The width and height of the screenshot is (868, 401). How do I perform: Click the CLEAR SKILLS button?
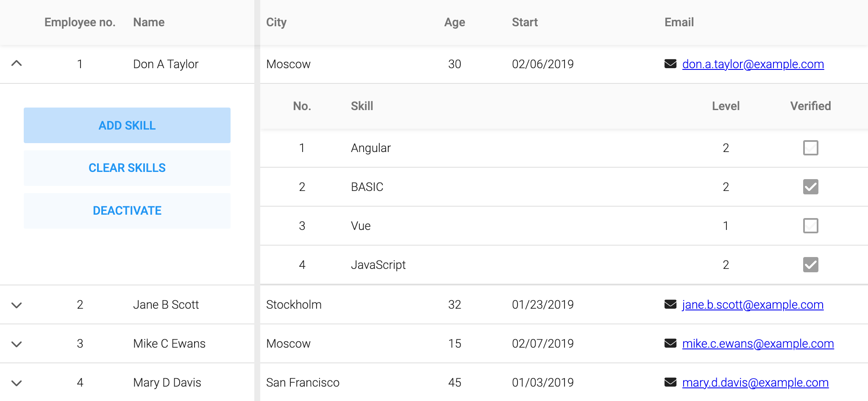[x=127, y=168]
